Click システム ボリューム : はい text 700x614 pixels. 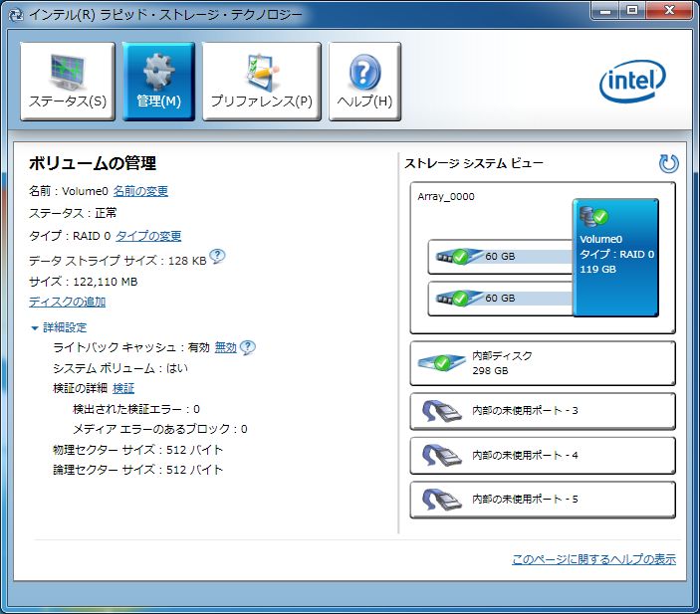(x=120, y=368)
